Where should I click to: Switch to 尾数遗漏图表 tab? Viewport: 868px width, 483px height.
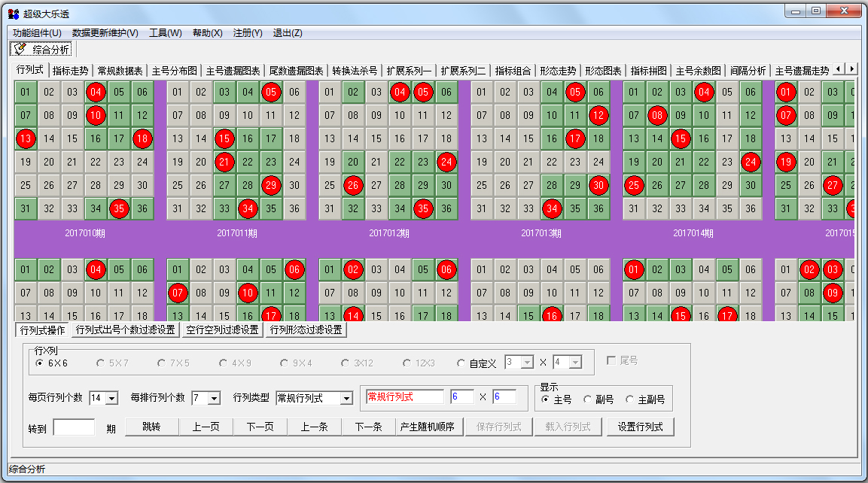296,71
